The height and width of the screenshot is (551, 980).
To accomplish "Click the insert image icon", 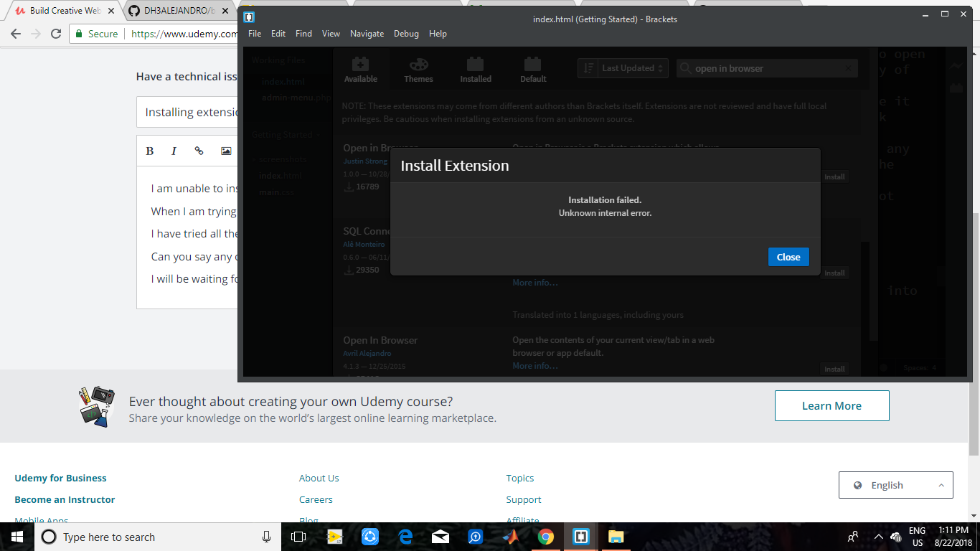I will click(x=225, y=151).
